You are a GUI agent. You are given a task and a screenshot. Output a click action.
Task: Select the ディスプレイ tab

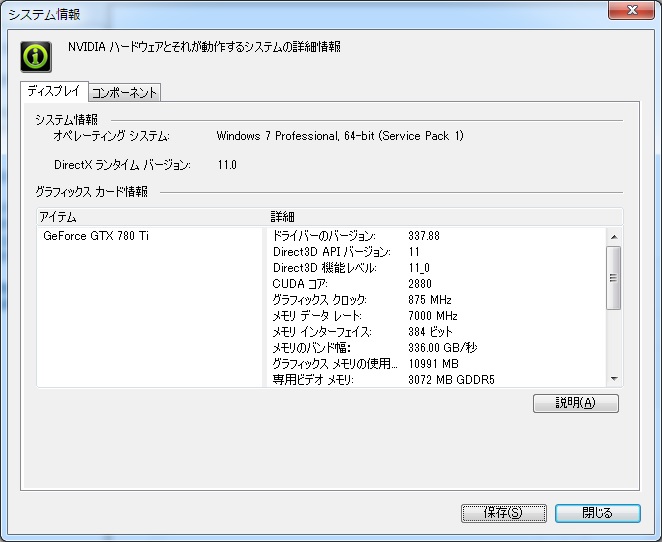(x=54, y=91)
